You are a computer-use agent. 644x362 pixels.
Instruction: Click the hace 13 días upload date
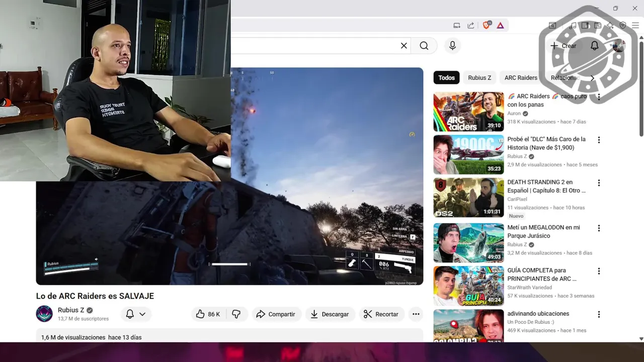pyautogui.click(x=125, y=337)
